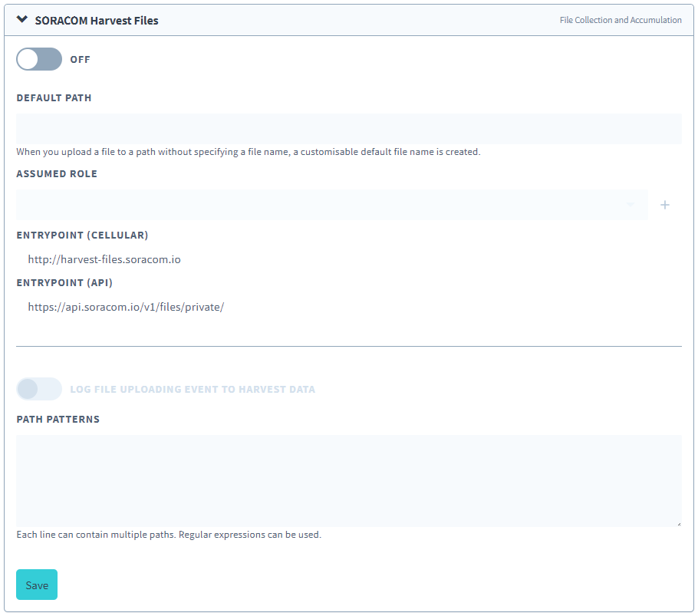The image size is (698, 616).
Task: Click the api.soracom.io API entrypoint URL
Action: 124,307
